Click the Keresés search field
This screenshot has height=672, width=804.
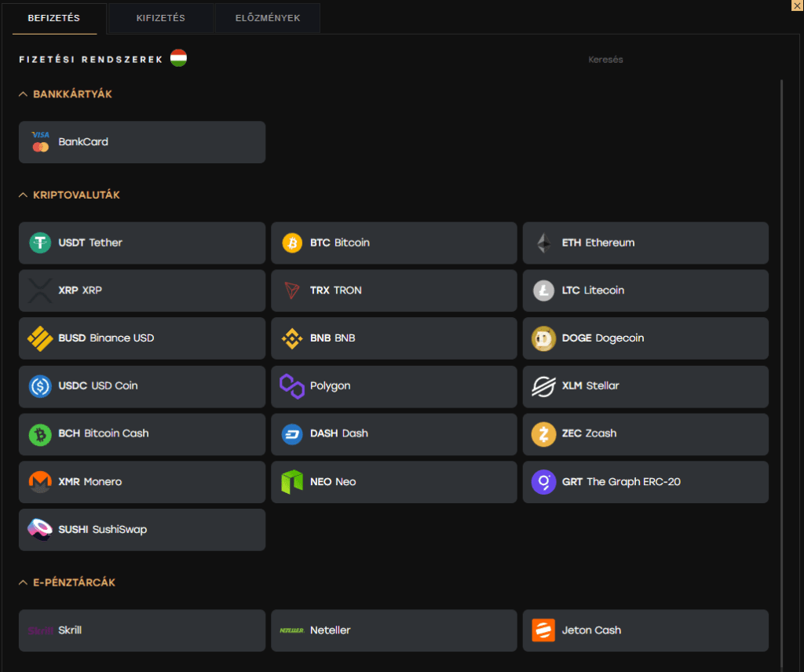(605, 60)
